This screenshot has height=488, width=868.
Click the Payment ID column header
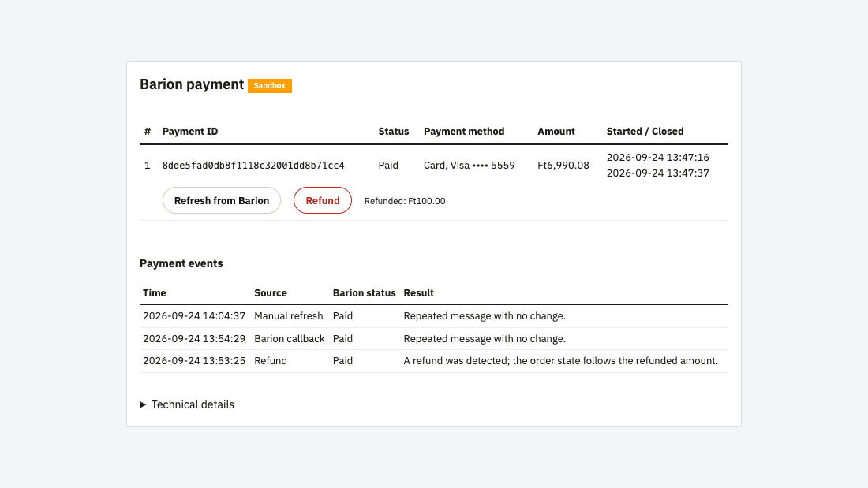190,131
